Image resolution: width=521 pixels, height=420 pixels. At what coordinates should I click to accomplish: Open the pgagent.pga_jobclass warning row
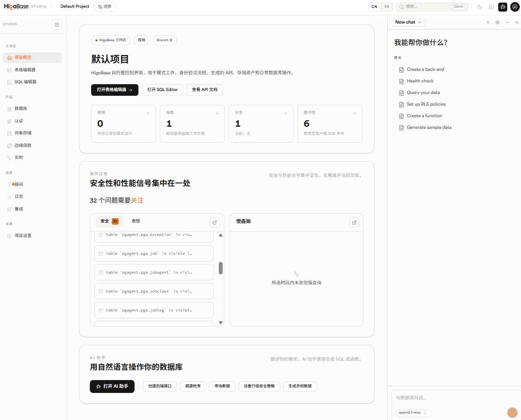154,291
